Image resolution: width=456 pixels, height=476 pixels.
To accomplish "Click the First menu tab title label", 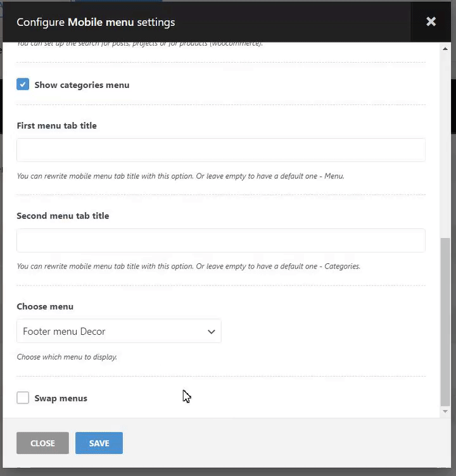I will tap(56, 125).
